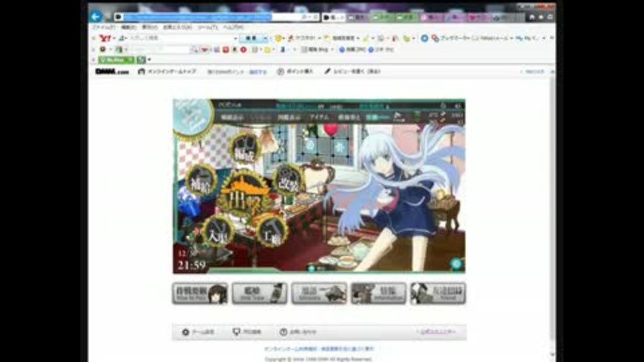This screenshot has width=644, height=362.
Task: Open the dropdown arrow next to Yahoo search button
Action: (x=266, y=38)
